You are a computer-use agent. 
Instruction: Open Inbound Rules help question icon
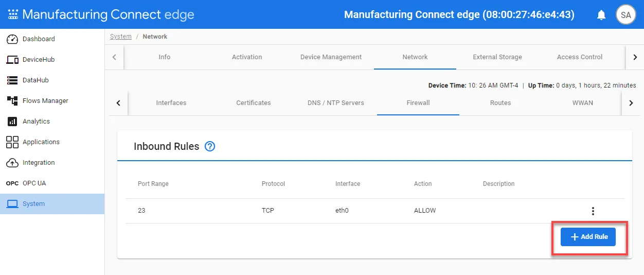[x=210, y=146]
